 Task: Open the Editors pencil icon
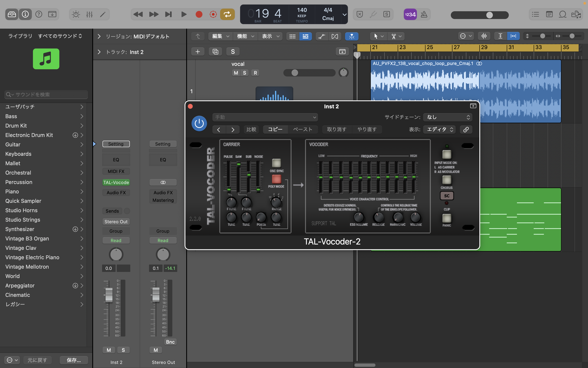click(103, 14)
